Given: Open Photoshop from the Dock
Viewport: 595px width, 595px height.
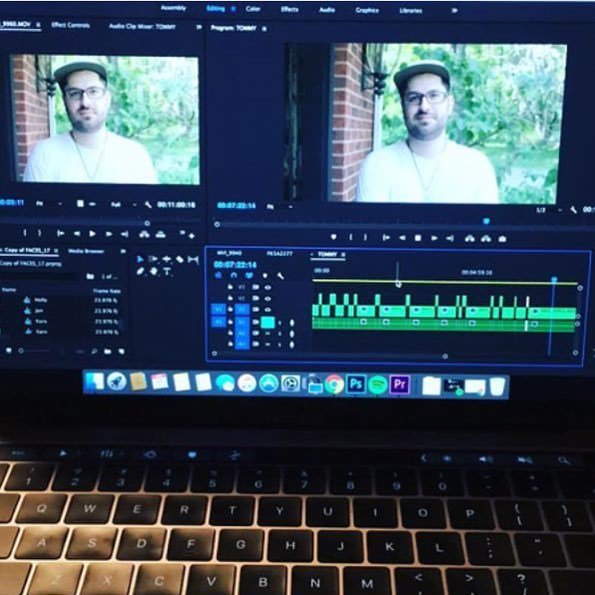Looking at the screenshot, I should pos(356,384).
